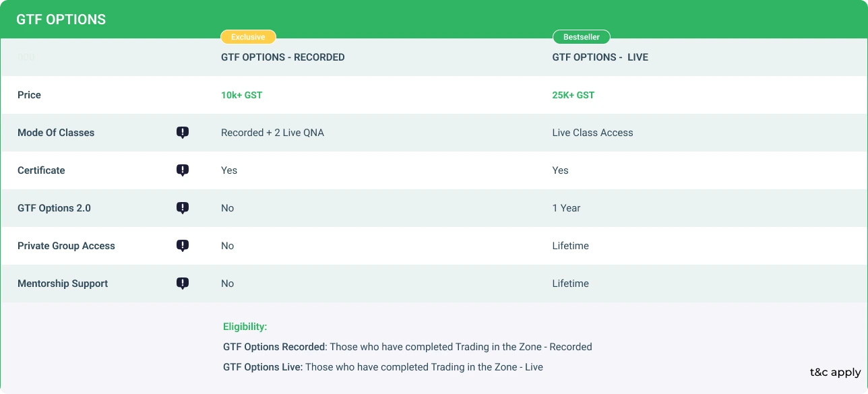Click the GTF Options Live eligibility line
Screen dimensions: 868x394
click(x=383, y=367)
